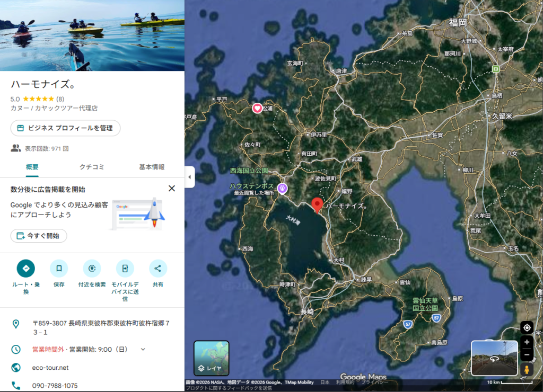Share this place via 共有 icon
This screenshot has height=392, width=543.
click(x=158, y=269)
